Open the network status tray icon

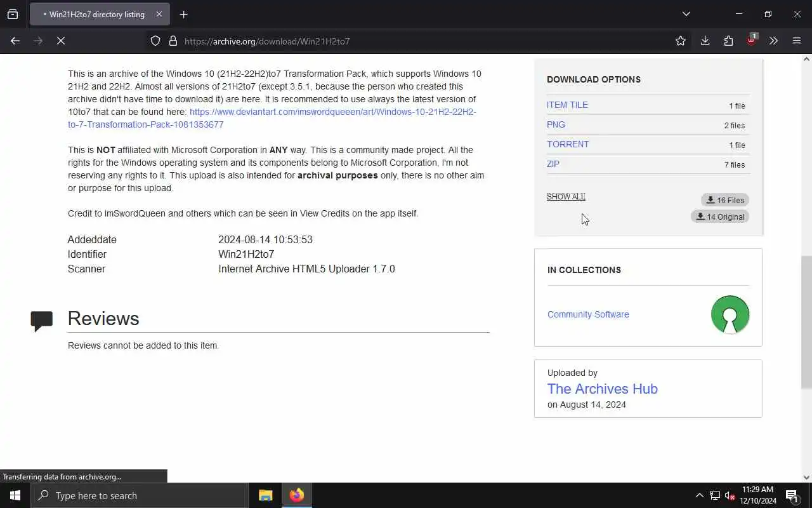(715, 495)
